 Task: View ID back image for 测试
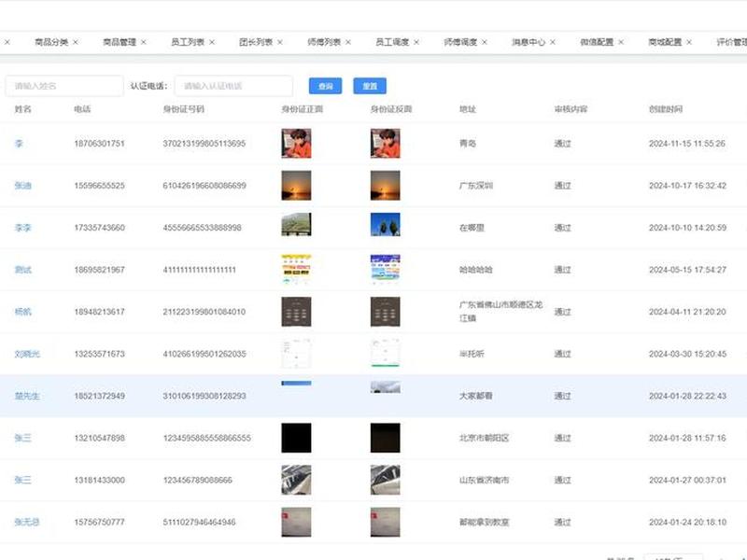pyautogui.click(x=386, y=270)
